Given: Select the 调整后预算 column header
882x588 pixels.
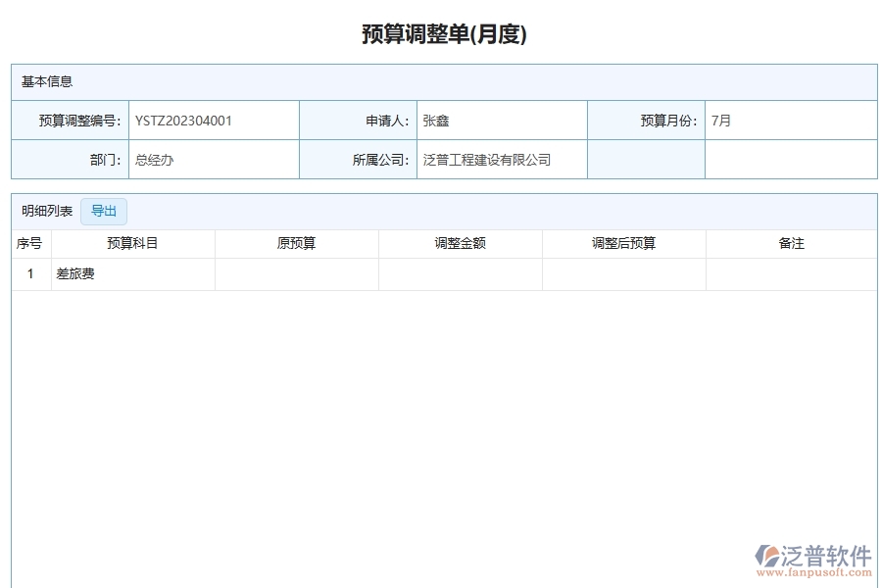Looking at the screenshot, I should click(x=623, y=244).
